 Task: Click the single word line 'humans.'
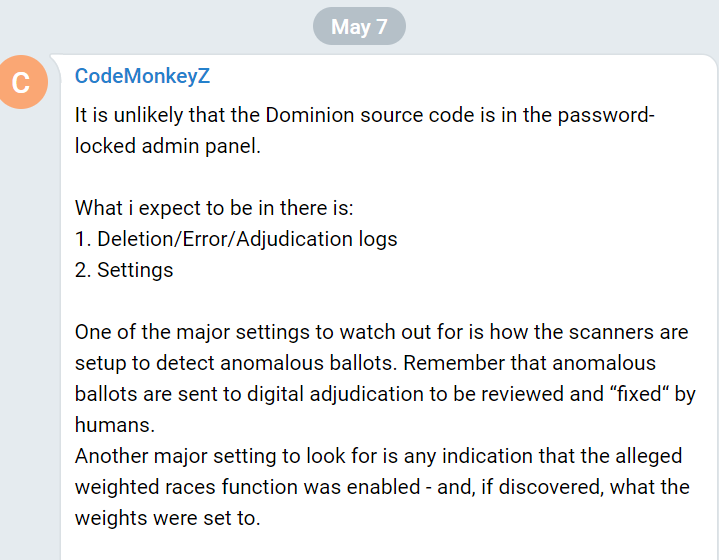click(115, 425)
